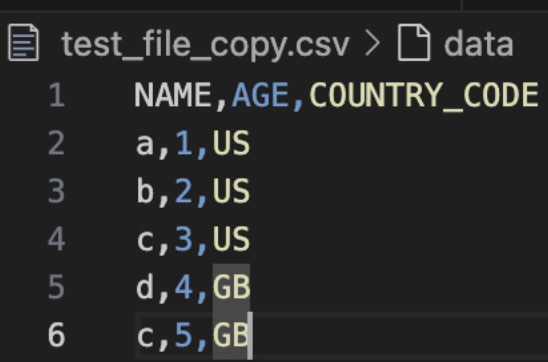Click the age value 4 on line 5
This screenshot has height=362, width=548.
tap(184, 287)
